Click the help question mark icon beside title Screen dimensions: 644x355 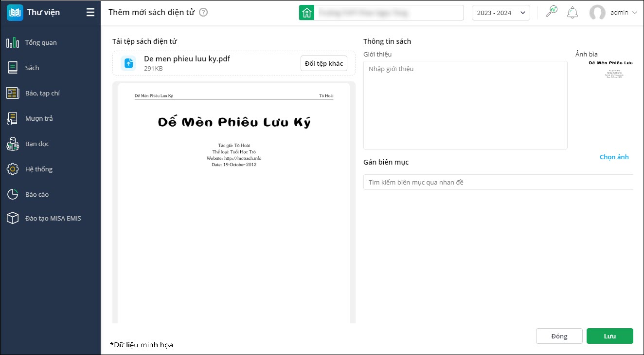203,13
